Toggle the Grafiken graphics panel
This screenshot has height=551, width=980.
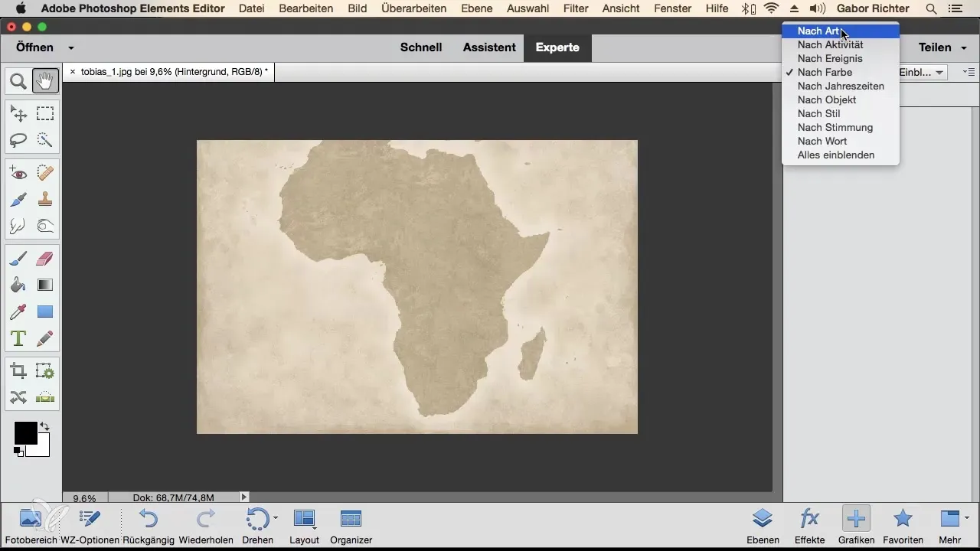(856, 525)
